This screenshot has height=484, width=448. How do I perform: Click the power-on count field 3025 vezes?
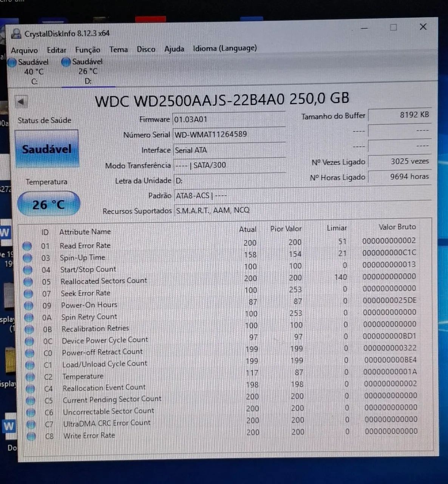tap(400, 161)
